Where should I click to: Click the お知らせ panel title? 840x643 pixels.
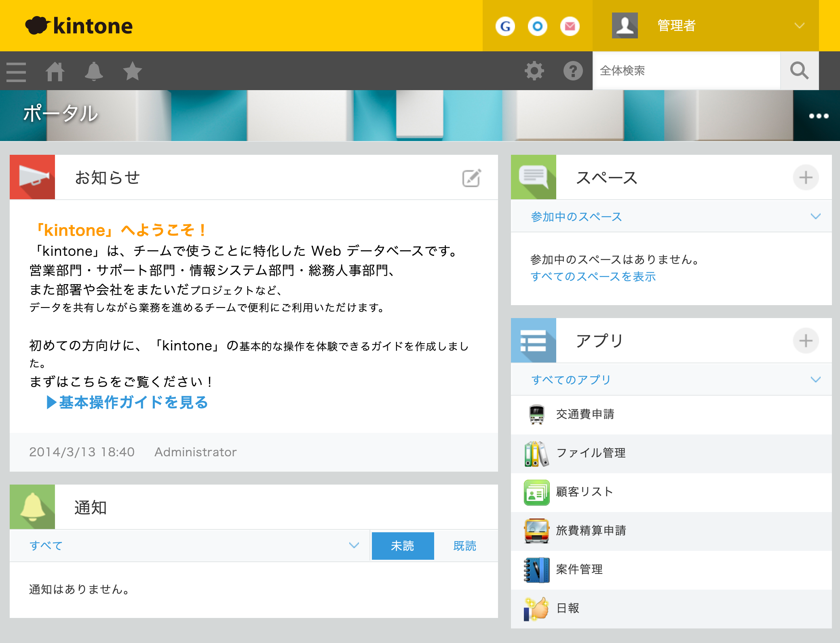(x=108, y=177)
